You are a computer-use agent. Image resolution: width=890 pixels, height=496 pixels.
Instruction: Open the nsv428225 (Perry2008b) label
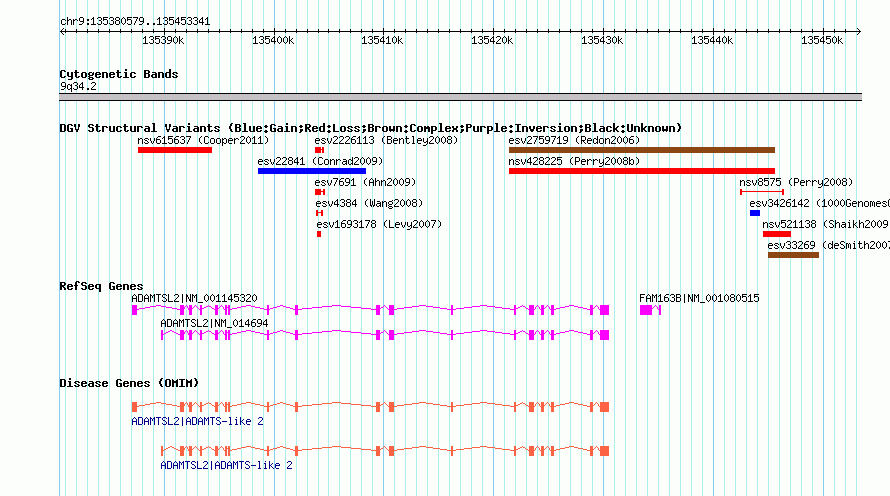pos(574,161)
